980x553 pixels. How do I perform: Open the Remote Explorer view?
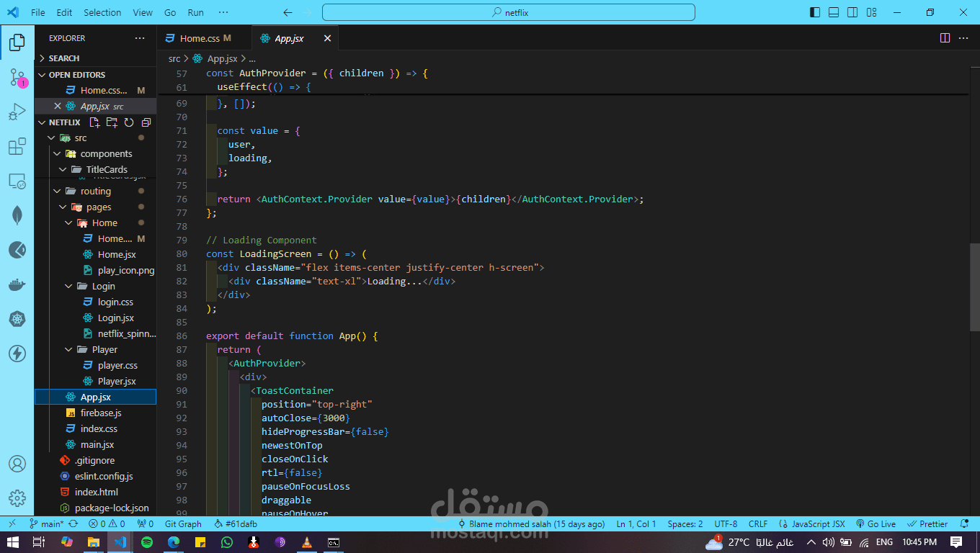click(17, 181)
